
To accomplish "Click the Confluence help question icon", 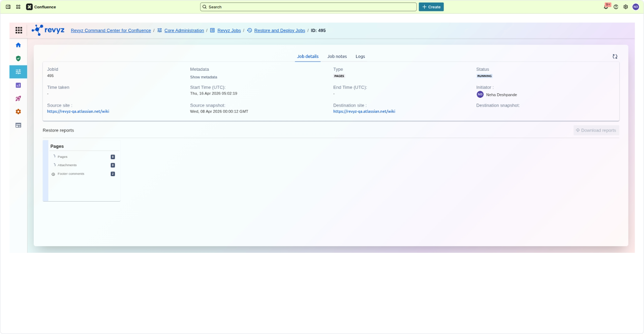I will [616, 7].
